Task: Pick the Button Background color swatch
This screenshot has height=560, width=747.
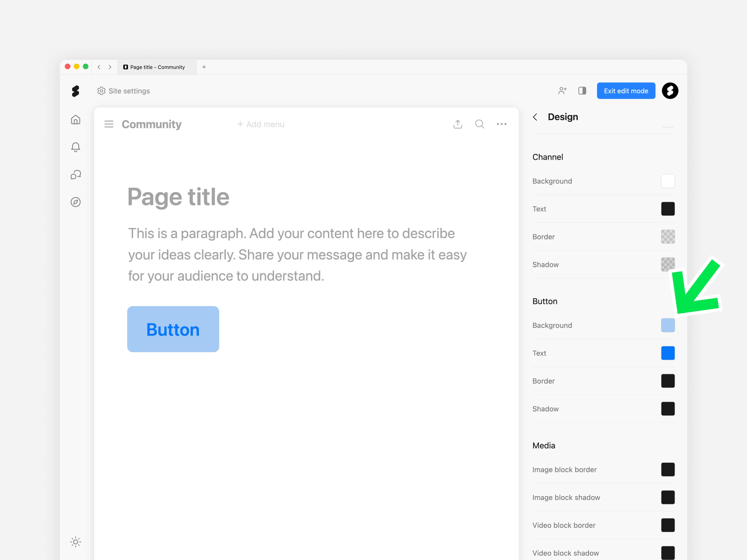Action: pos(668,325)
